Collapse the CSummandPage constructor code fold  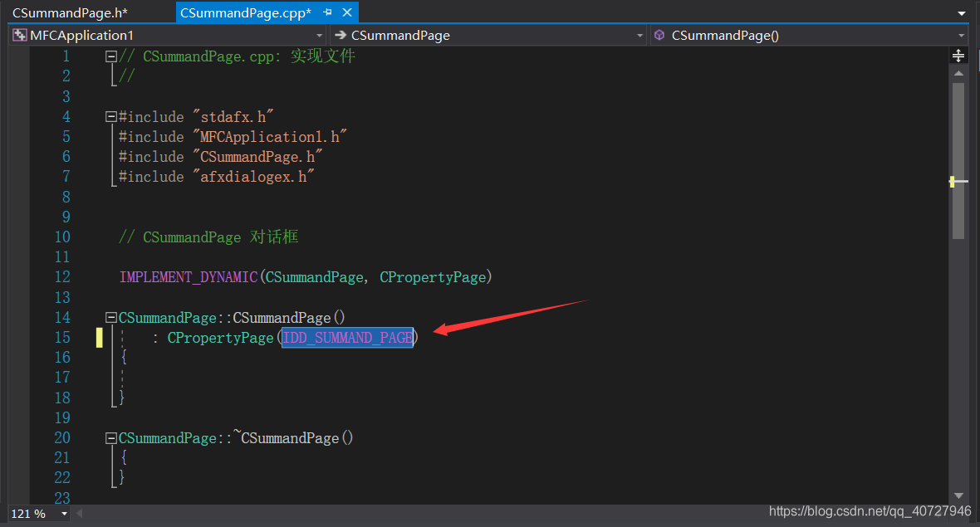click(110, 317)
